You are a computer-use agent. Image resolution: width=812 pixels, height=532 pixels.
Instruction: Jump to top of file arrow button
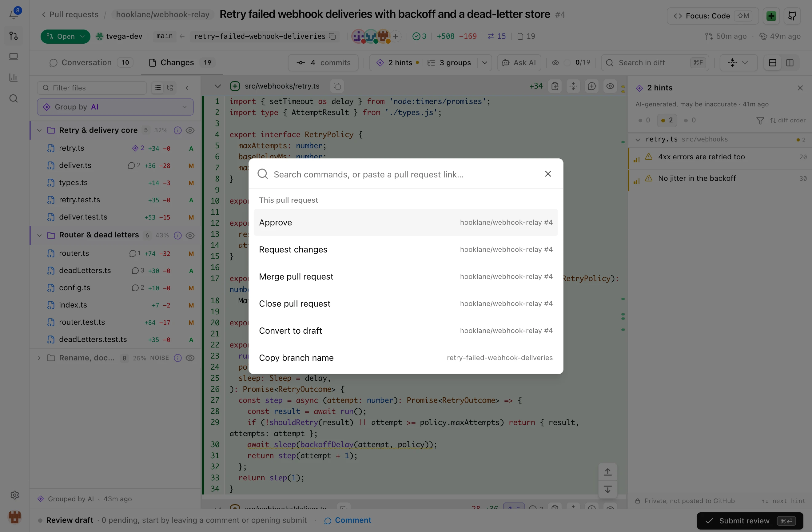coord(608,472)
